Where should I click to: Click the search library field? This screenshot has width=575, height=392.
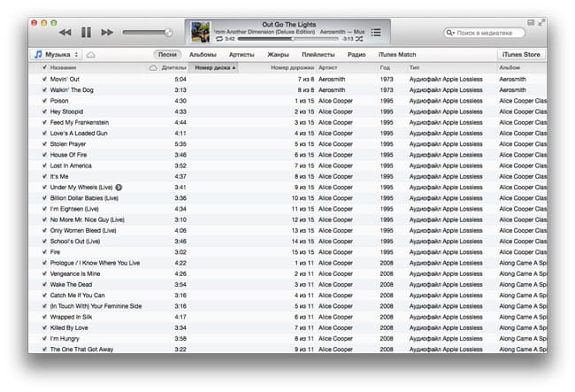pos(485,33)
